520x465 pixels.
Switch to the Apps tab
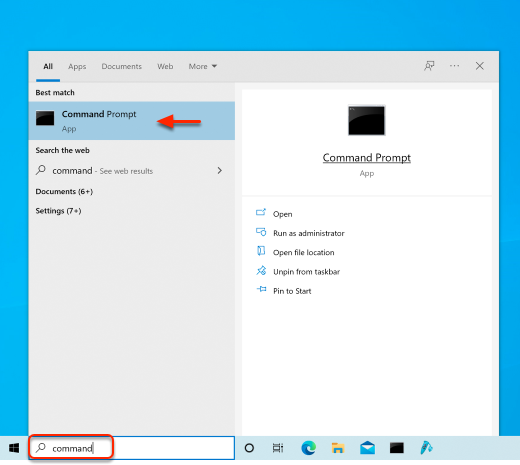pos(77,67)
